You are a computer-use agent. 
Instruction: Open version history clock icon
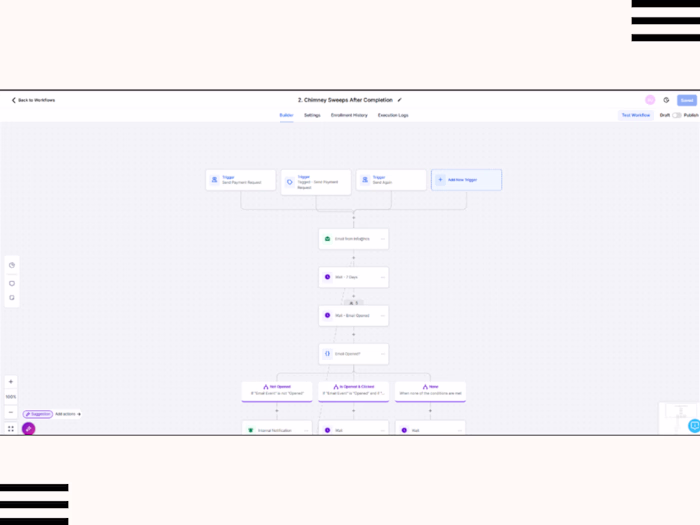666,100
